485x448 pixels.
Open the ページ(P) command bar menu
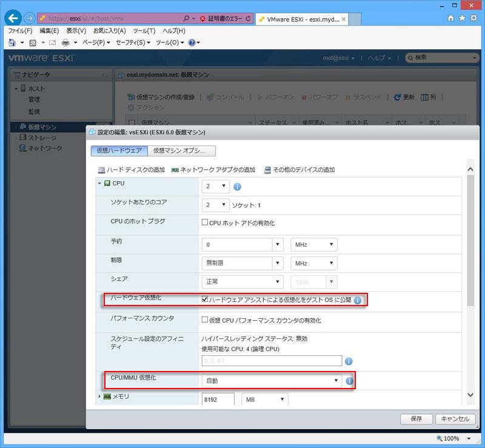(x=96, y=42)
